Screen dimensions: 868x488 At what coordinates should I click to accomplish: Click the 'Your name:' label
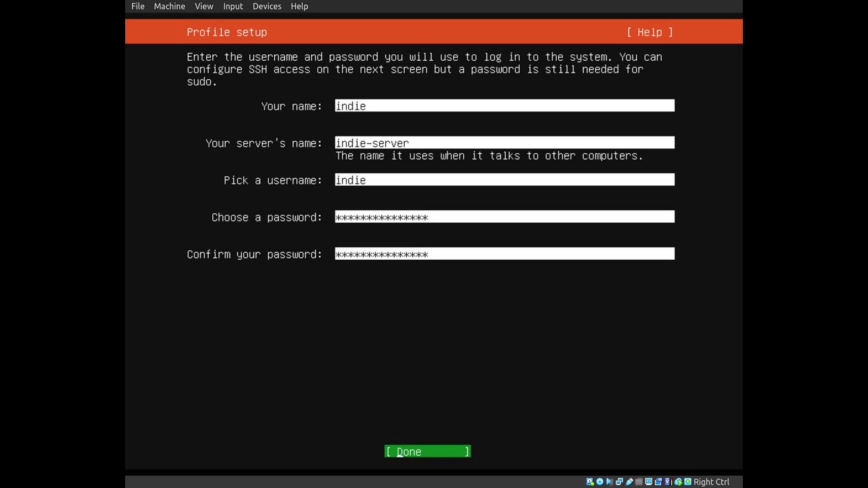point(292,106)
